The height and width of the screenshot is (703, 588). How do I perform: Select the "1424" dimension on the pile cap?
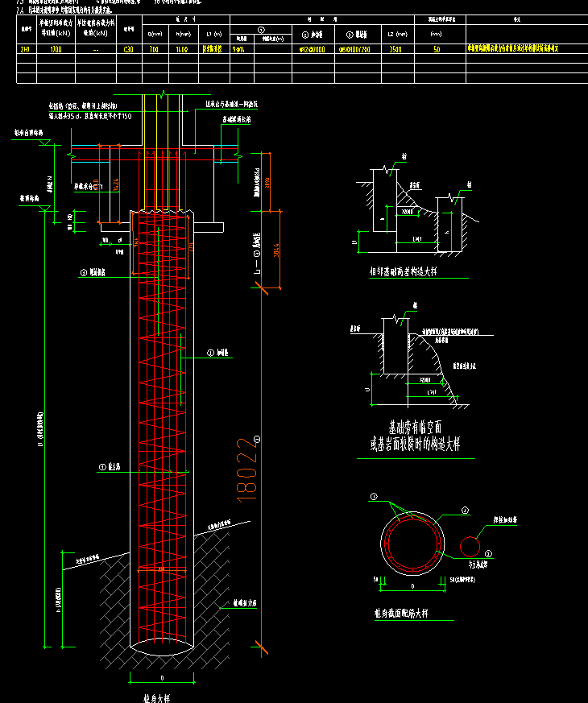point(116,184)
